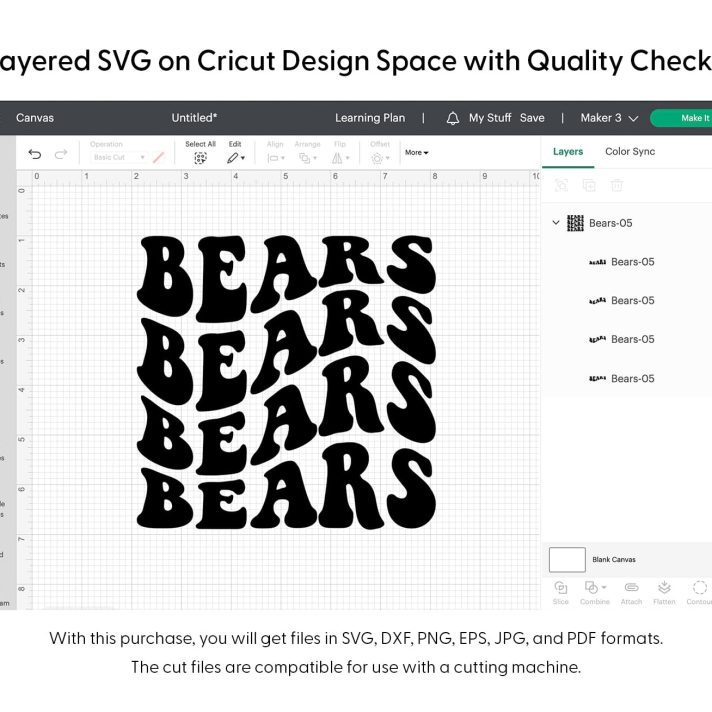The image size is (712, 712).
Task: Click the Slice tool
Action: click(561, 593)
